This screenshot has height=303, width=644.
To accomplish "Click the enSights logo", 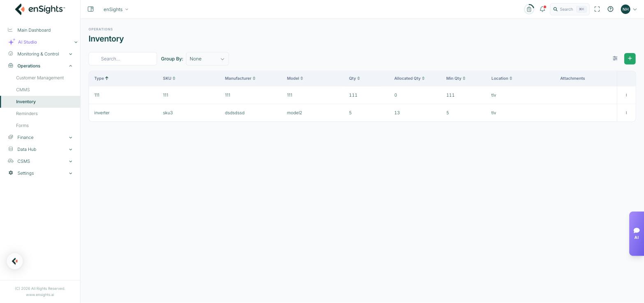I will [x=40, y=9].
